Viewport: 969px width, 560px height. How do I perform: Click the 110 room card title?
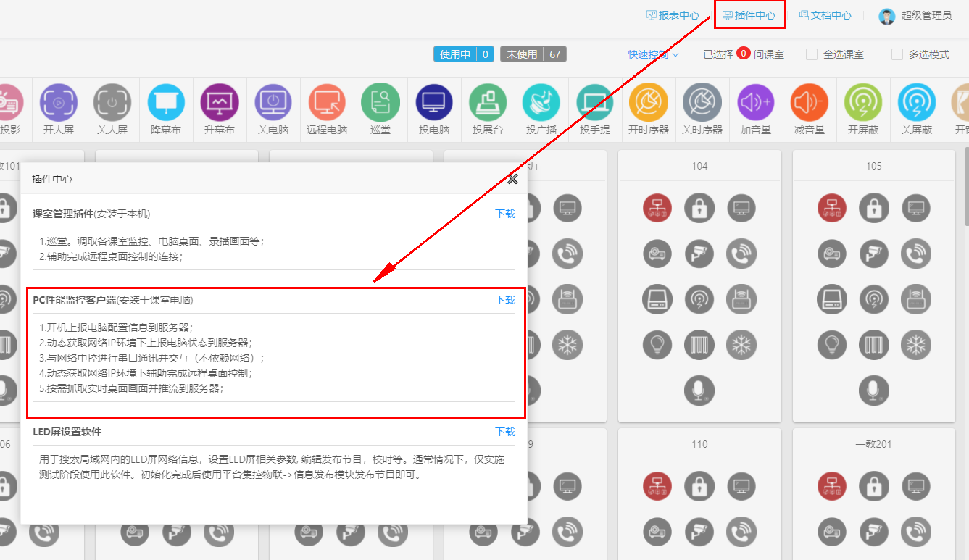point(699,444)
